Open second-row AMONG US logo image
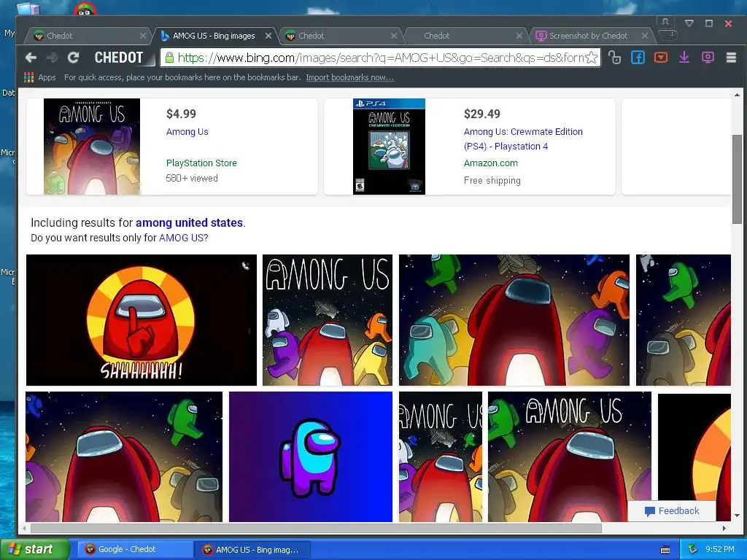747x560 pixels. 570,456
